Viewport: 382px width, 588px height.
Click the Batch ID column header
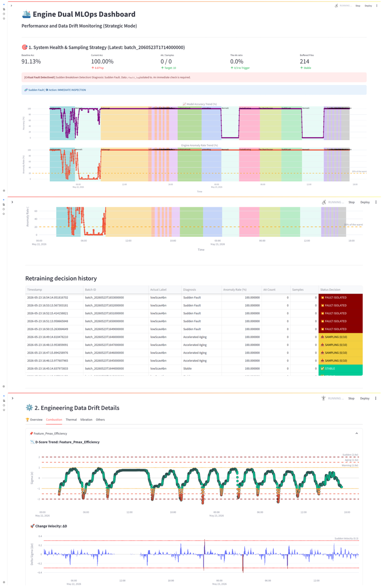(x=116, y=290)
